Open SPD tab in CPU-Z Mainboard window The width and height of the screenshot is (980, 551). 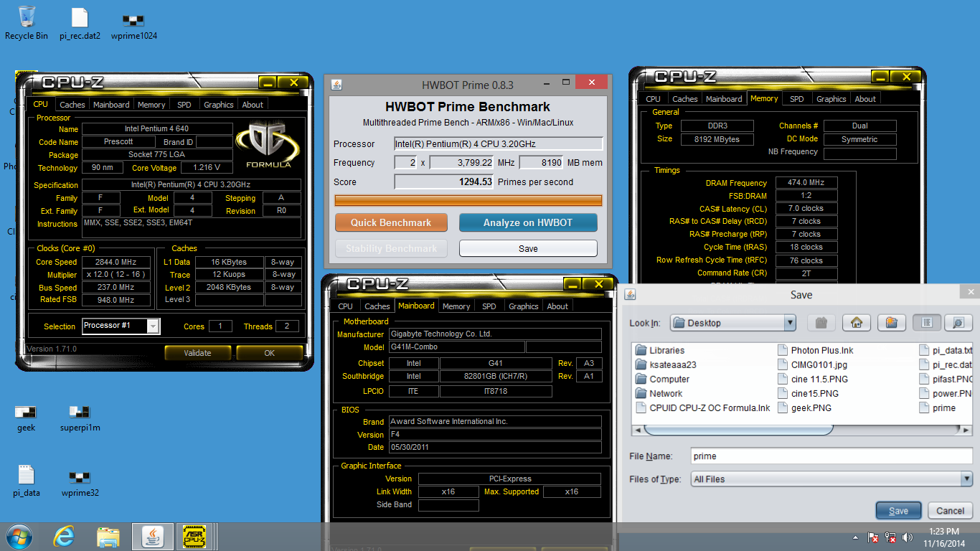point(489,306)
